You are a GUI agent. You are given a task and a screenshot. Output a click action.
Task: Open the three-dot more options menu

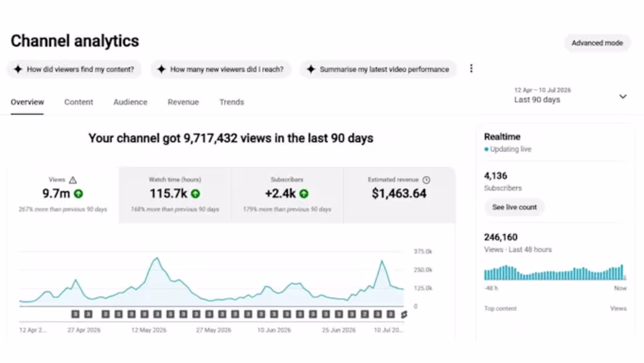(x=471, y=69)
